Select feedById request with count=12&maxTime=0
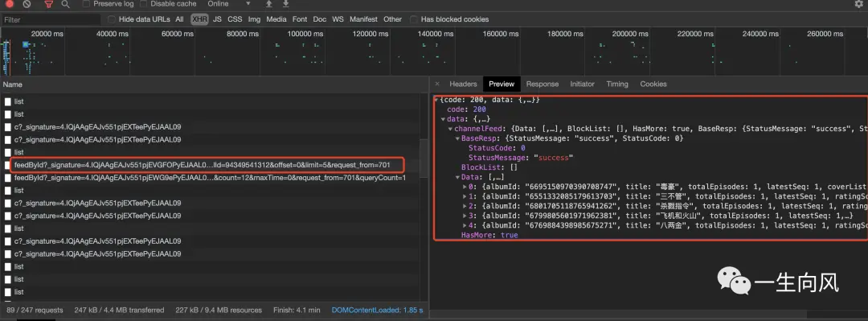This screenshot has height=321, width=868. [210, 178]
